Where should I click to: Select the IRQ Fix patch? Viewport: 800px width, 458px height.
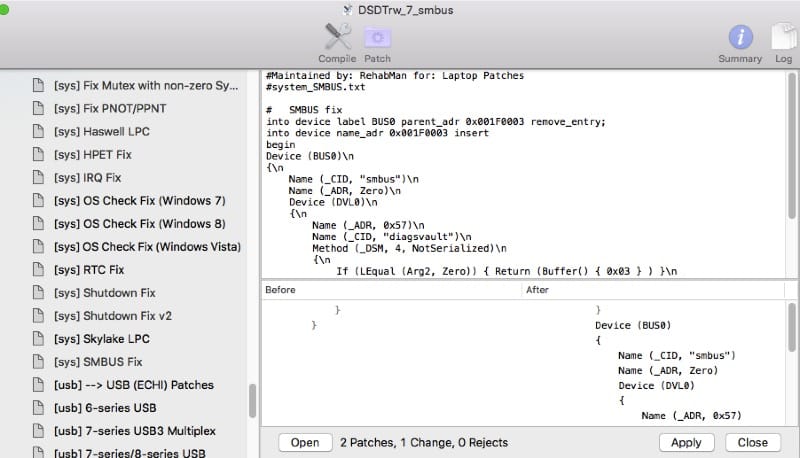pos(87,178)
